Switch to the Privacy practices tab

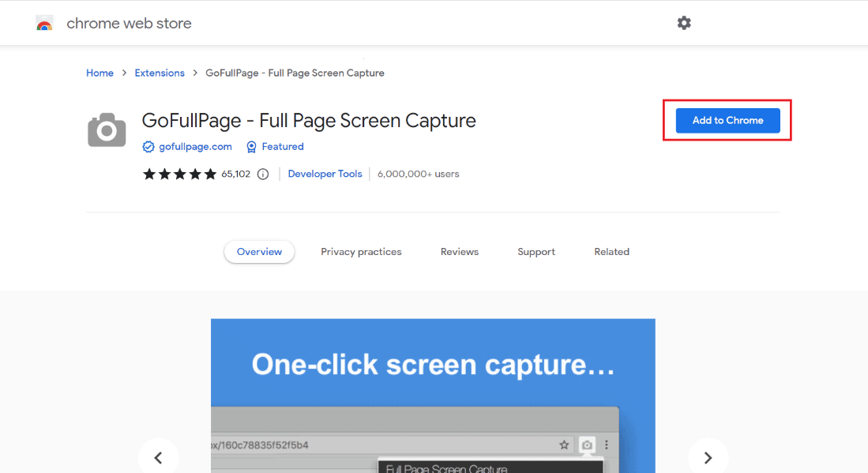pyautogui.click(x=361, y=252)
